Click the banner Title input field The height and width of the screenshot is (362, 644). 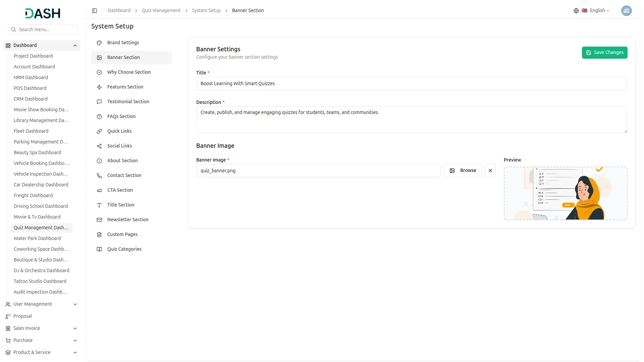pyautogui.click(x=411, y=83)
